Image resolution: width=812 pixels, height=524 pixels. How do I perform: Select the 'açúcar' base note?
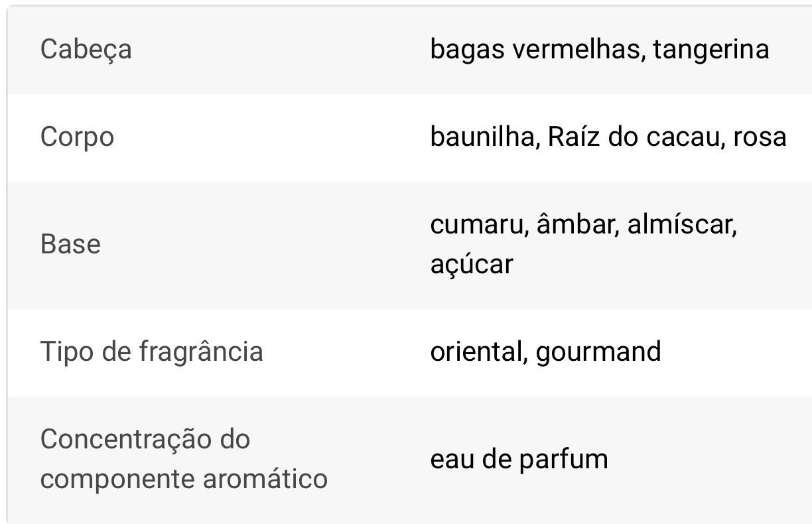click(471, 264)
